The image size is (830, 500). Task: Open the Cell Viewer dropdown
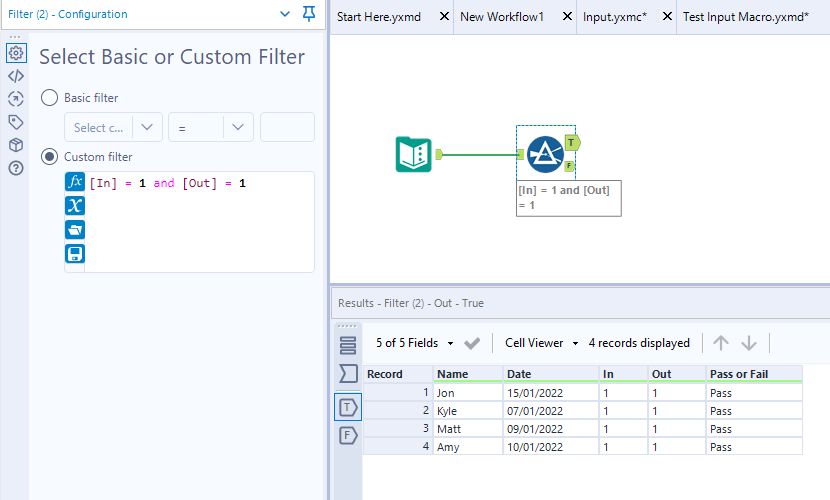(x=542, y=343)
